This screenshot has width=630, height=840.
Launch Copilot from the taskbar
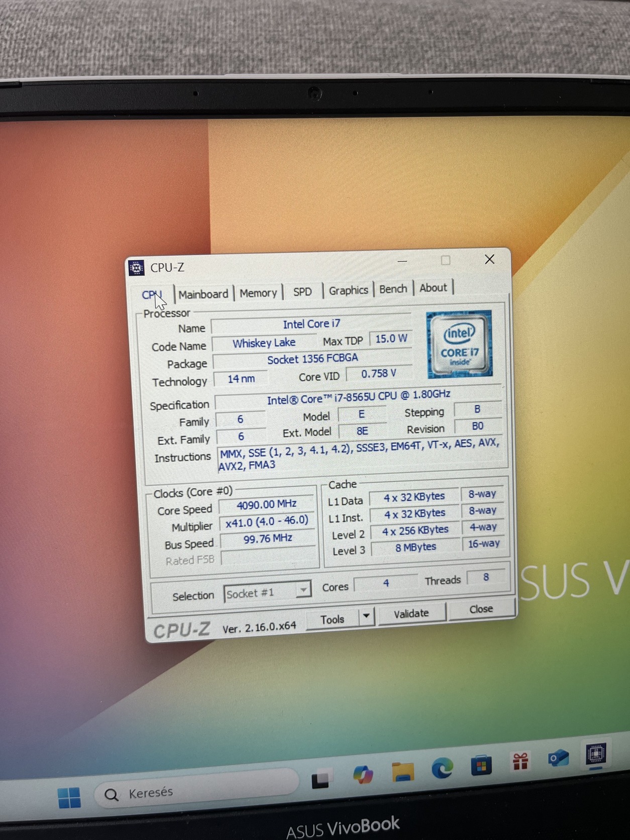[363, 775]
